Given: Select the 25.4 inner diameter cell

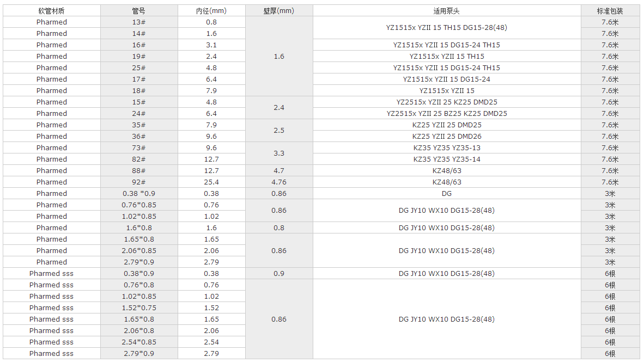Looking at the screenshot, I should pos(211,182).
